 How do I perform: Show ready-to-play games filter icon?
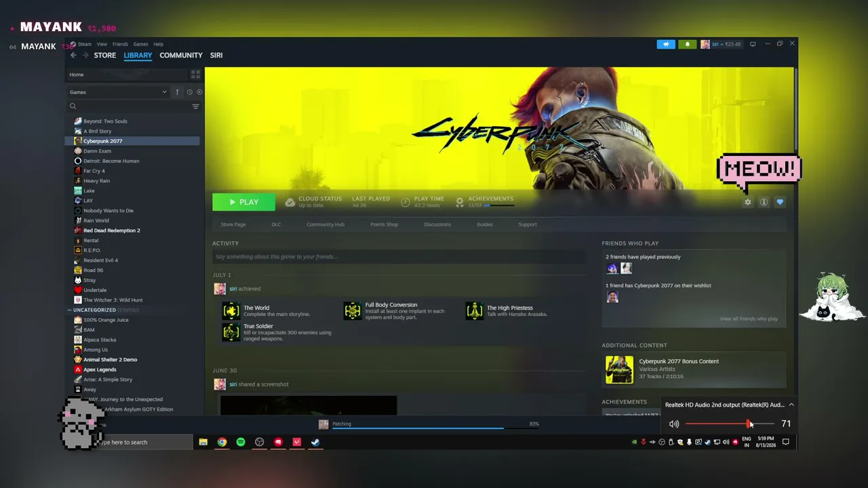tap(199, 92)
